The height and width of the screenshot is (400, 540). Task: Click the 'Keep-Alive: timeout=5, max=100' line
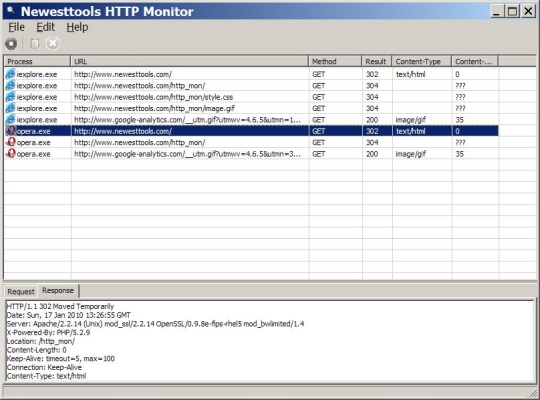coord(61,359)
